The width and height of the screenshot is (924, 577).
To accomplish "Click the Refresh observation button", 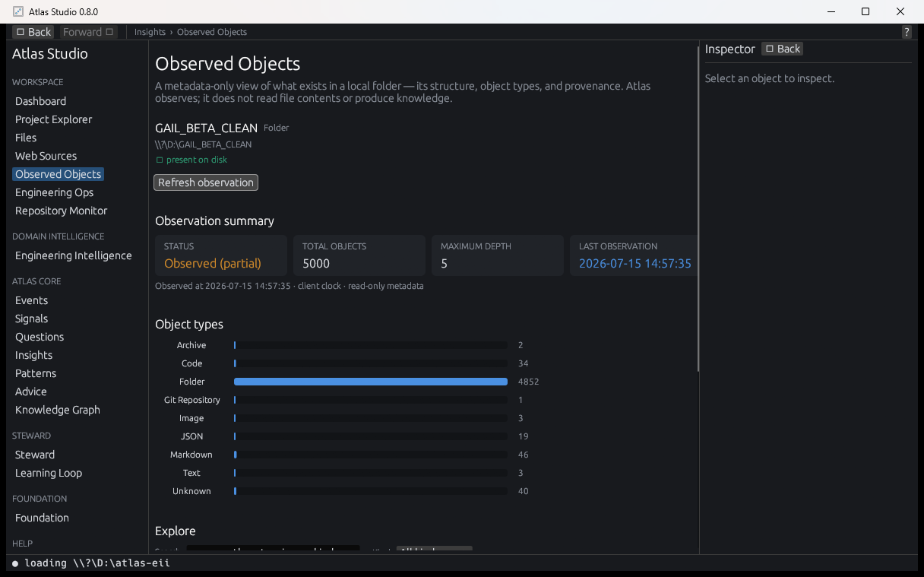I will 206,182.
